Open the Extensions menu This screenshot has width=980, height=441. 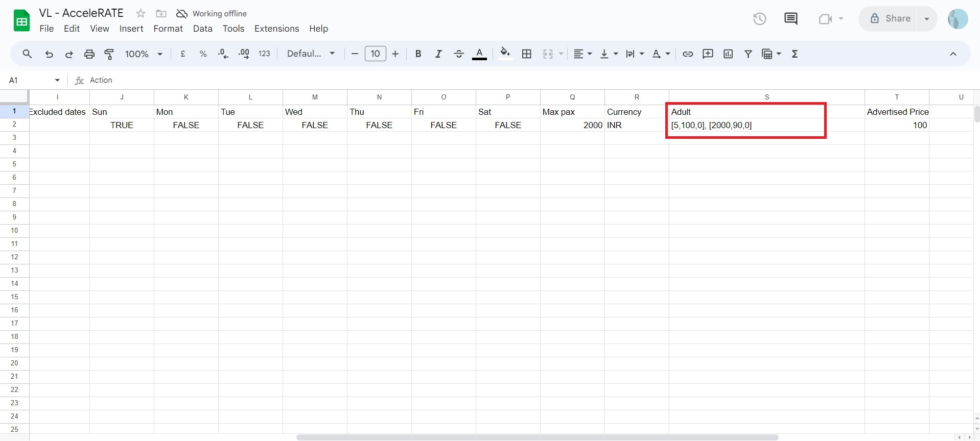(x=276, y=29)
